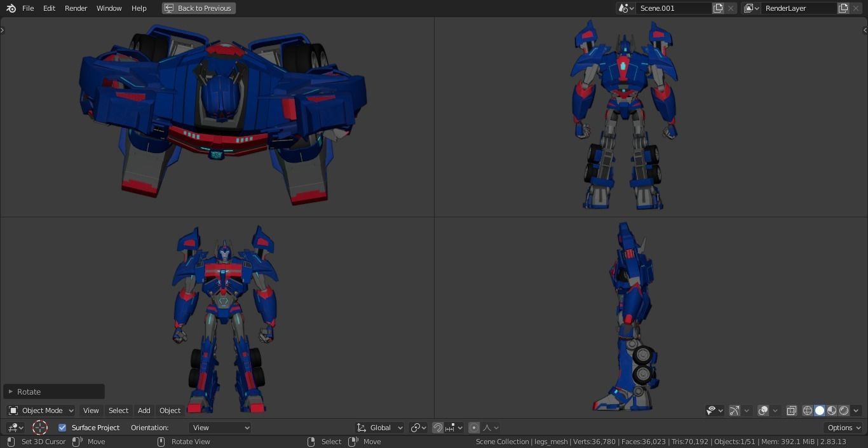The image size is (868, 448).
Task: Click the delete scene X icon
Action: click(x=731, y=8)
